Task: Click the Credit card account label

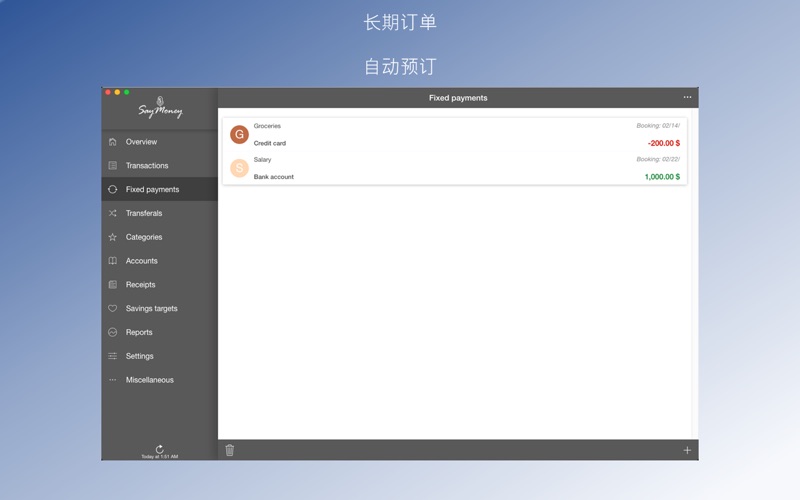Action: [270, 143]
